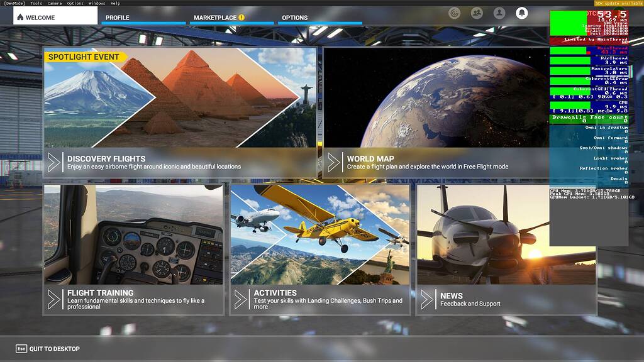Click the Discovery Flights chevron arrow icon
The height and width of the screenshot is (362, 644).
coord(54,162)
